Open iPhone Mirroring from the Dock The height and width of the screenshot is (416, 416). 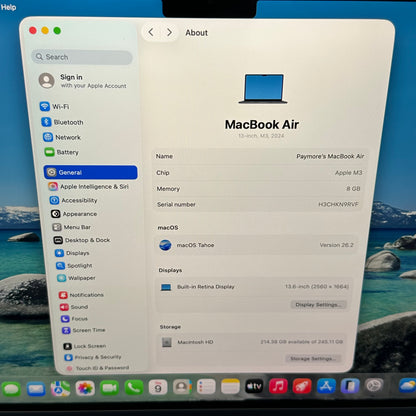(350, 386)
